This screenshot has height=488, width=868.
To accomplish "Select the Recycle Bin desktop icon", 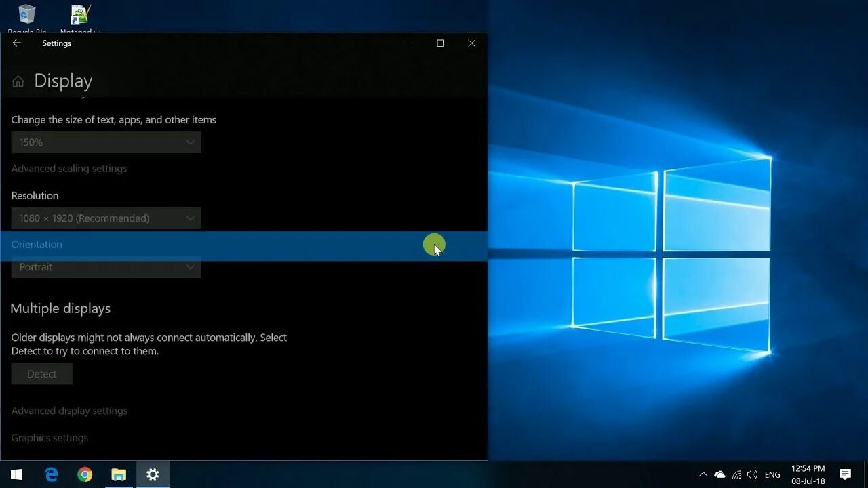I will [x=27, y=18].
